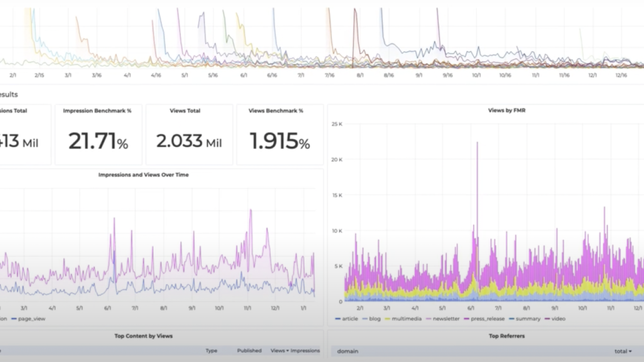
Task: Select the Impression Benchmark % value 21.71%
Action: [98, 141]
